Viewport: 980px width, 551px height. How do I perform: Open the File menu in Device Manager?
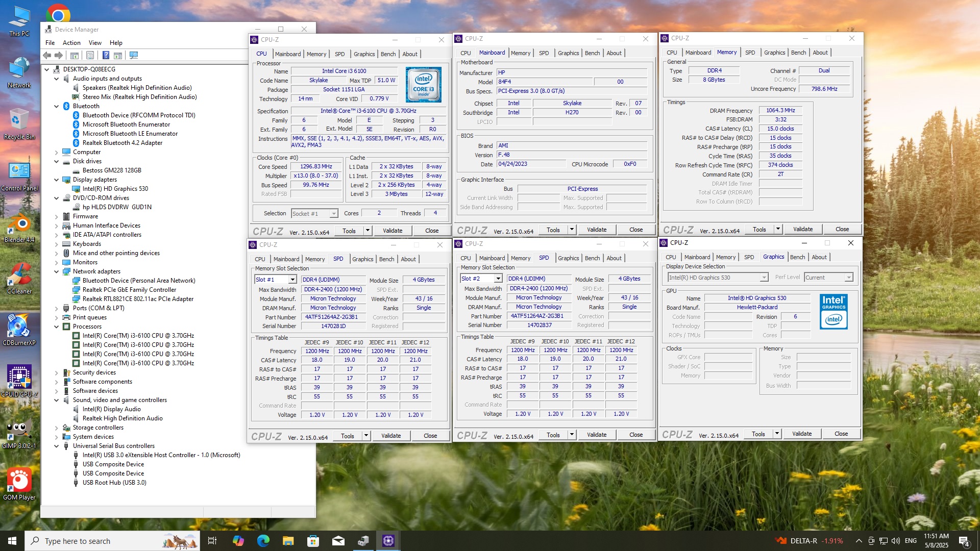click(50, 43)
